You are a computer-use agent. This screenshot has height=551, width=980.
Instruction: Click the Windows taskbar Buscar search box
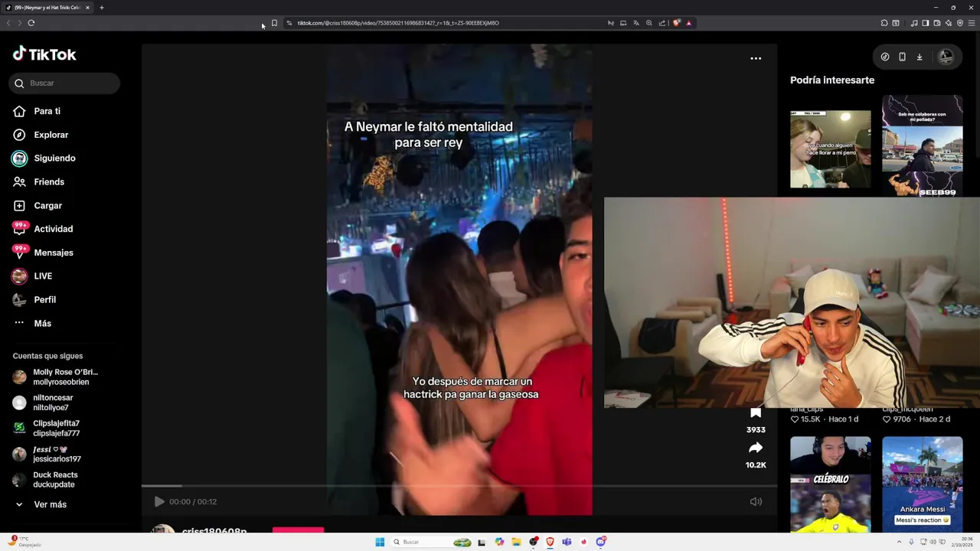click(431, 542)
